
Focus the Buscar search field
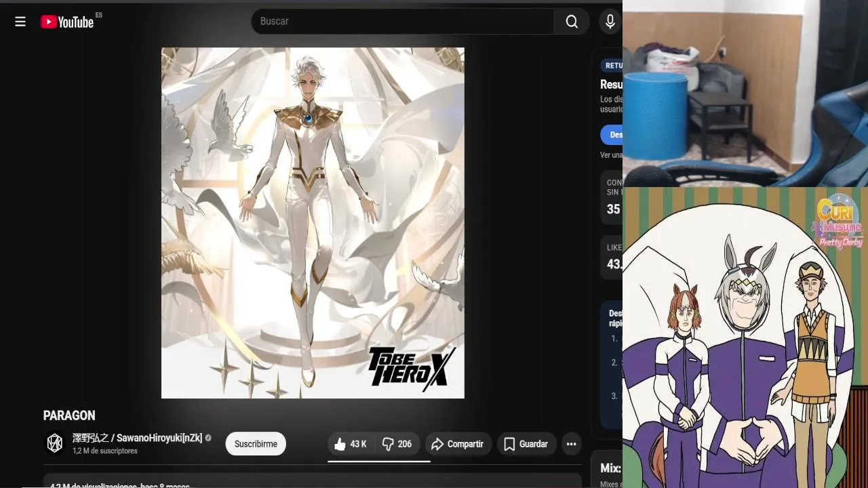(x=403, y=22)
